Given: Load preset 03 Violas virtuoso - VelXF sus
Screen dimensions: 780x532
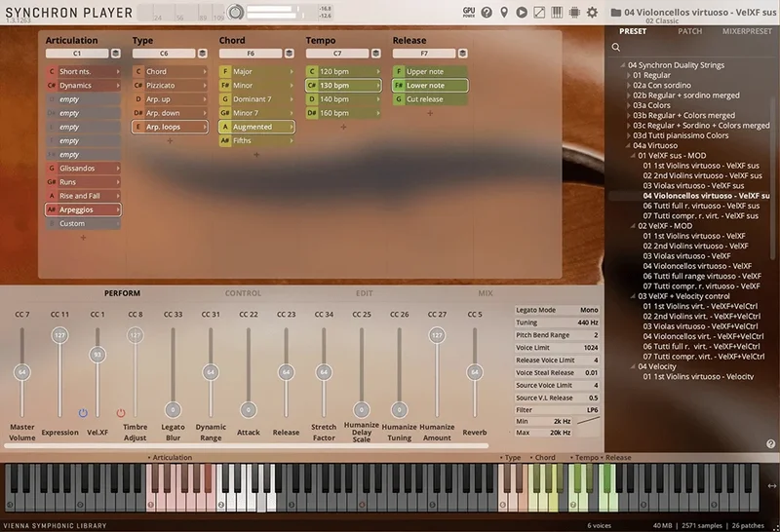Looking at the screenshot, I should click(x=693, y=186).
